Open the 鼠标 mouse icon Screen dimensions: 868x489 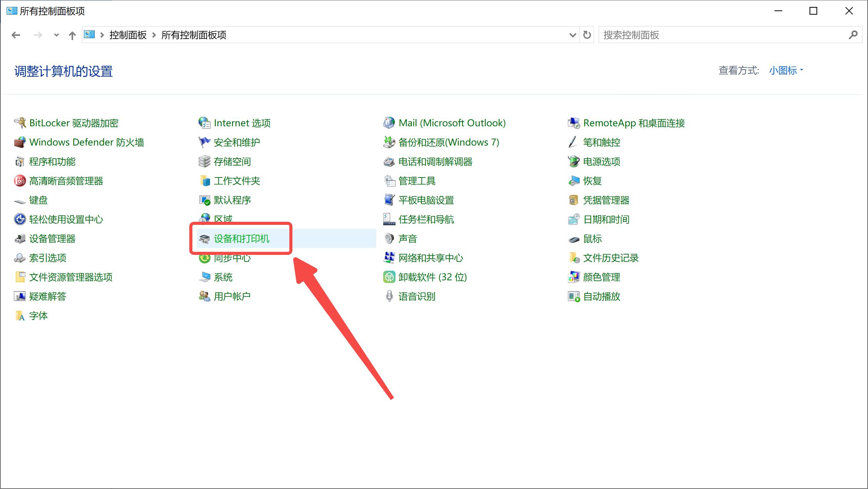click(574, 239)
